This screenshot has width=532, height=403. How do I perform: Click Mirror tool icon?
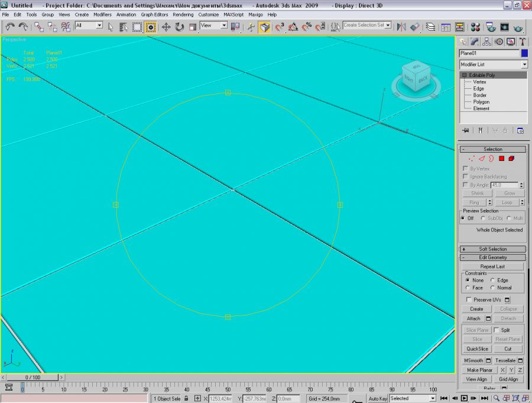(x=401, y=27)
